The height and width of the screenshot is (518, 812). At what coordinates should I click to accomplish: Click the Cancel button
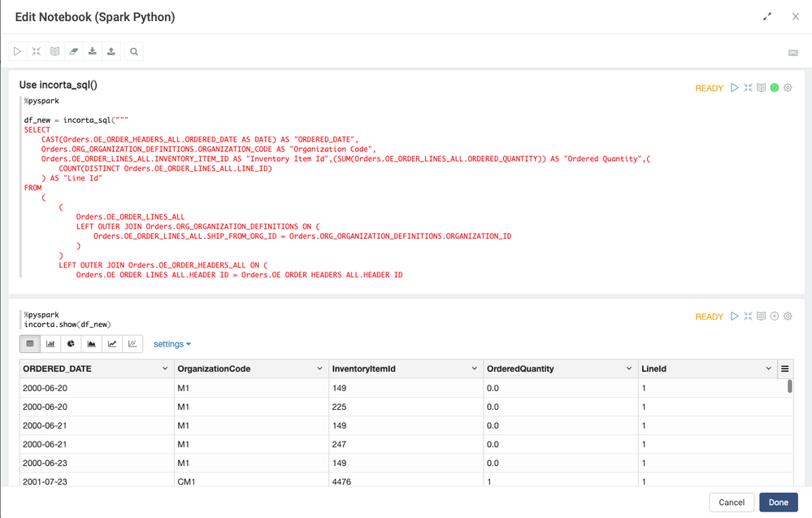[x=732, y=502]
